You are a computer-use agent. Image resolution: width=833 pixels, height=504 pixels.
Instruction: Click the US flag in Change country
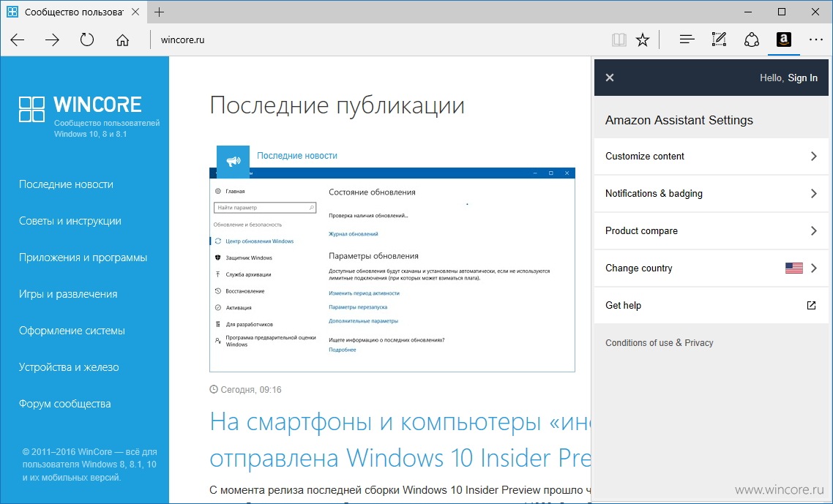[x=793, y=268]
